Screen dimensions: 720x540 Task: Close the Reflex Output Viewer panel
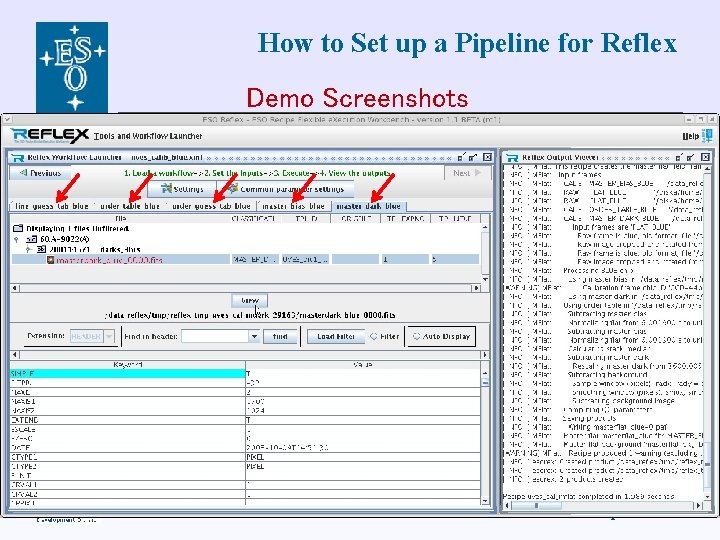tap(706, 157)
